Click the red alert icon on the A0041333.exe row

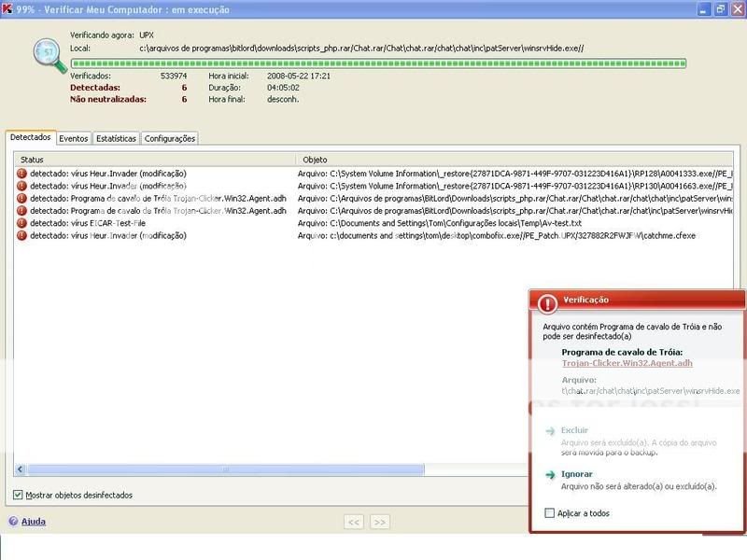pos(21,174)
